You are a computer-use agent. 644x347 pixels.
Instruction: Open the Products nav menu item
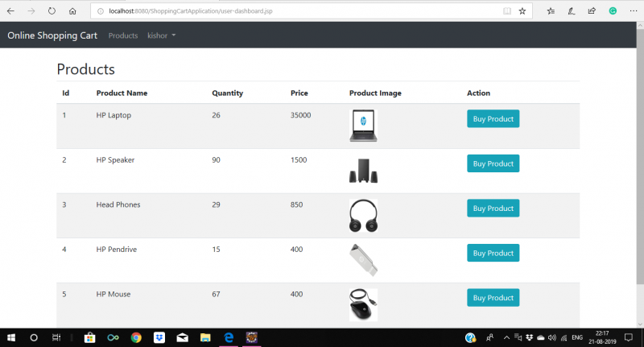click(123, 35)
